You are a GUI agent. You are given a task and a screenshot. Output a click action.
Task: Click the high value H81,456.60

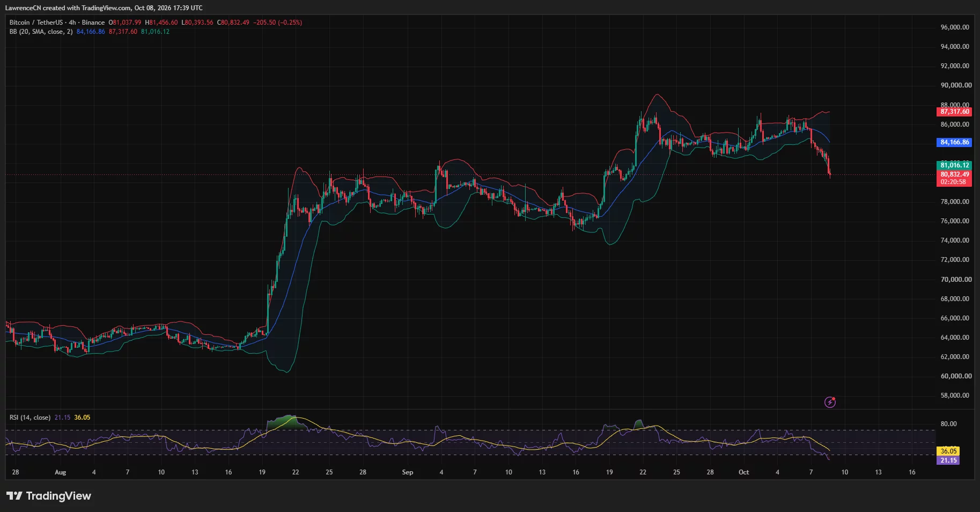pyautogui.click(x=161, y=23)
